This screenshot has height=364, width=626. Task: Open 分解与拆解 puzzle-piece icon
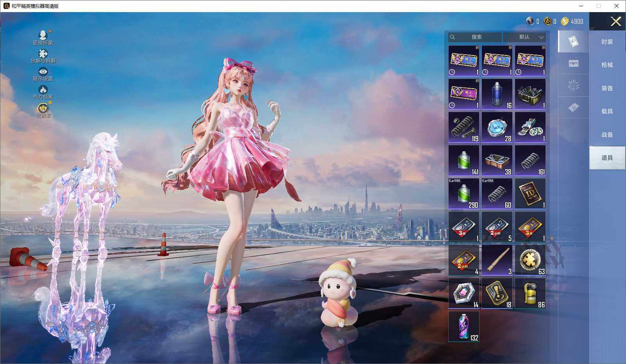[43, 56]
